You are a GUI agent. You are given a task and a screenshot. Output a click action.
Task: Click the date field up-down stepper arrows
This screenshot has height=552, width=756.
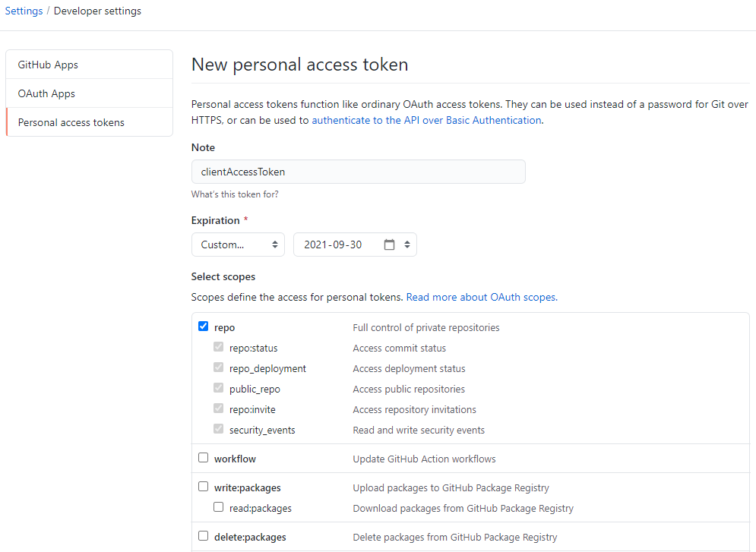tap(407, 244)
